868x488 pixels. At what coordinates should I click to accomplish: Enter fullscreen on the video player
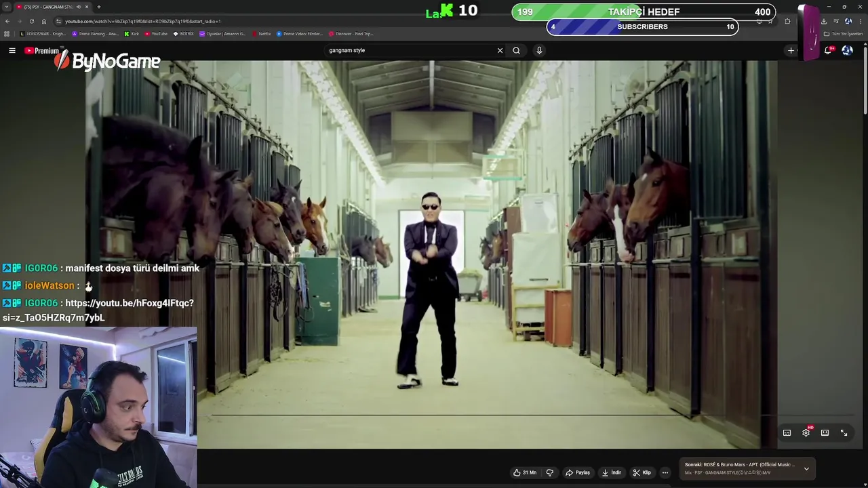[x=844, y=432]
